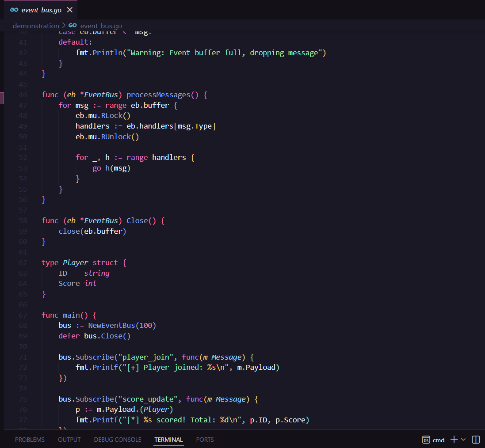
Task: Expand the breadcrumb chevron after demonstration
Action: (64, 25)
